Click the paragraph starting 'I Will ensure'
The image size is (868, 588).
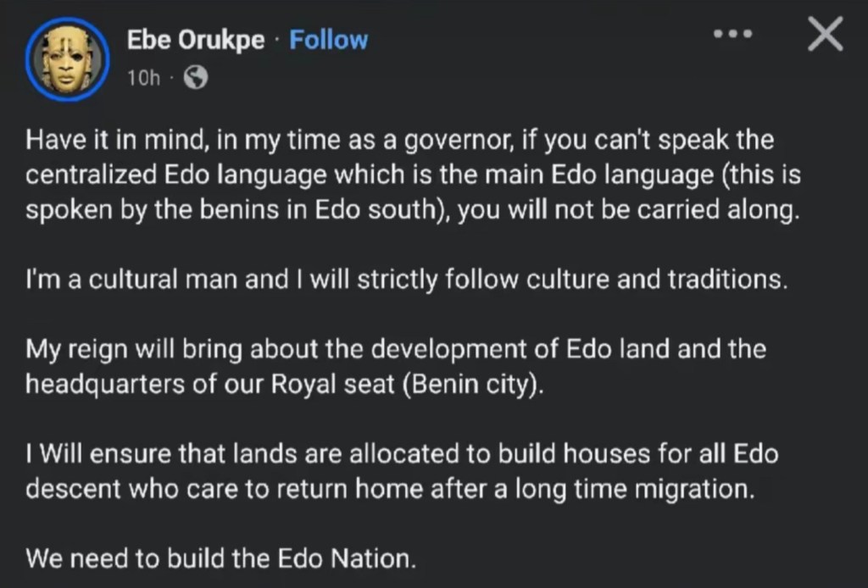point(402,472)
